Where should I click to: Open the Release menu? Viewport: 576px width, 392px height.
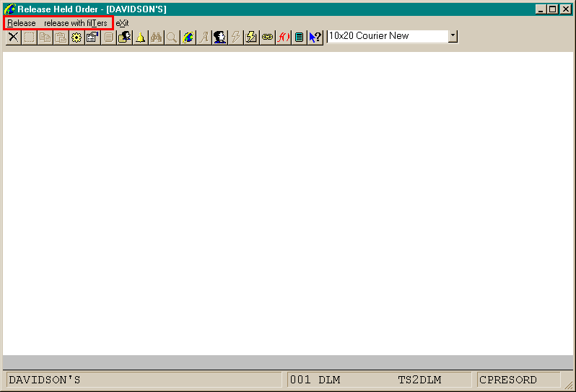pyautogui.click(x=22, y=23)
